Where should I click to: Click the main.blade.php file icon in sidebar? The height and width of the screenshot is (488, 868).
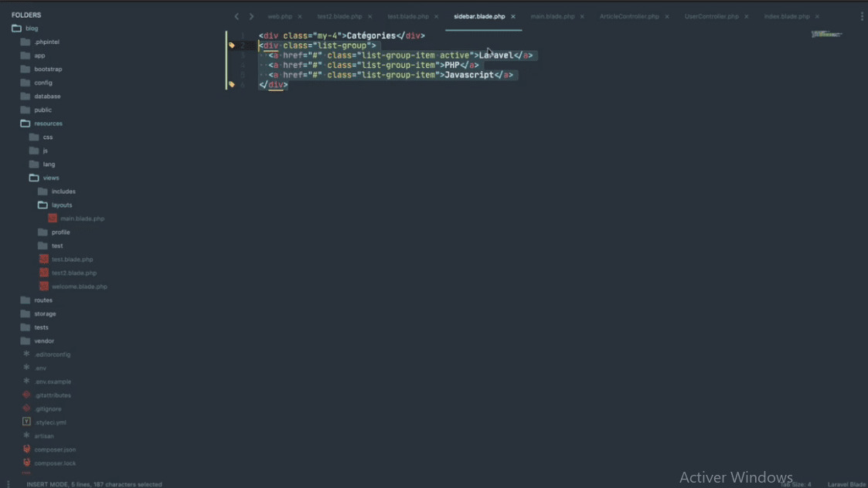(x=53, y=219)
